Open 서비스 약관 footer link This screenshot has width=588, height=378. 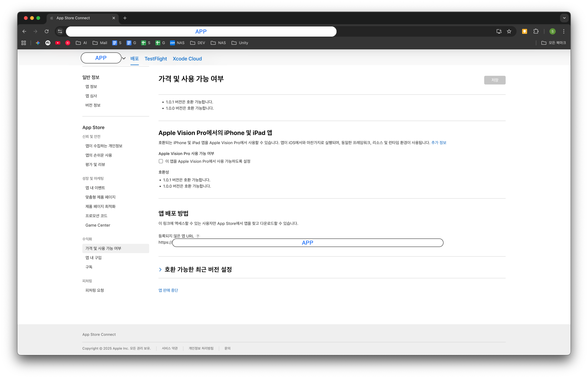[170, 348]
